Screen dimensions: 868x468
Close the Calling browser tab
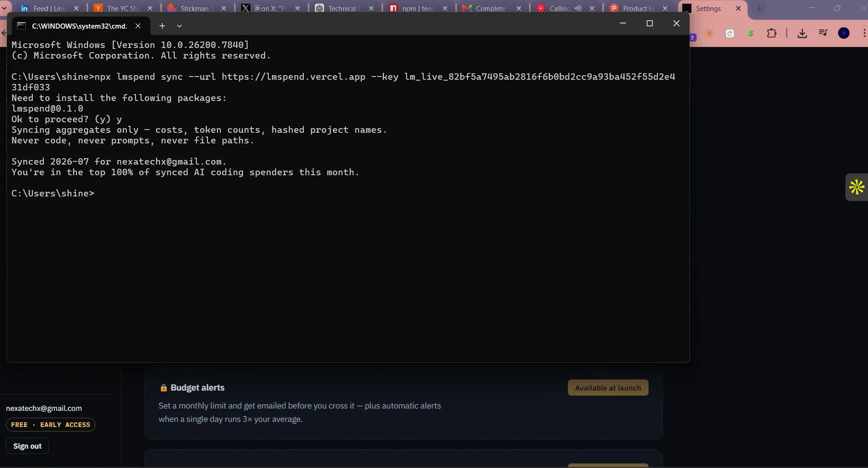pos(592,8)
